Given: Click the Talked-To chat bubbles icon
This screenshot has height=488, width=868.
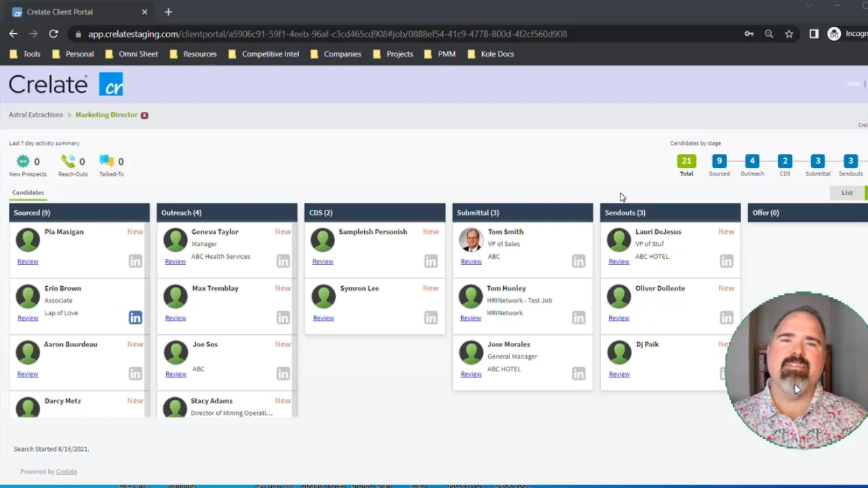Looking at the screenshot, I should (106, 161).
